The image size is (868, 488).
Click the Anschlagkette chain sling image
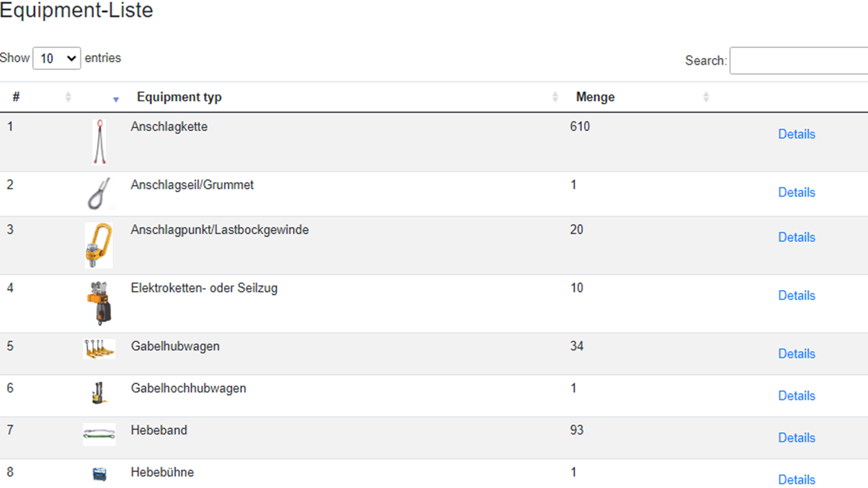coord(99,142)
